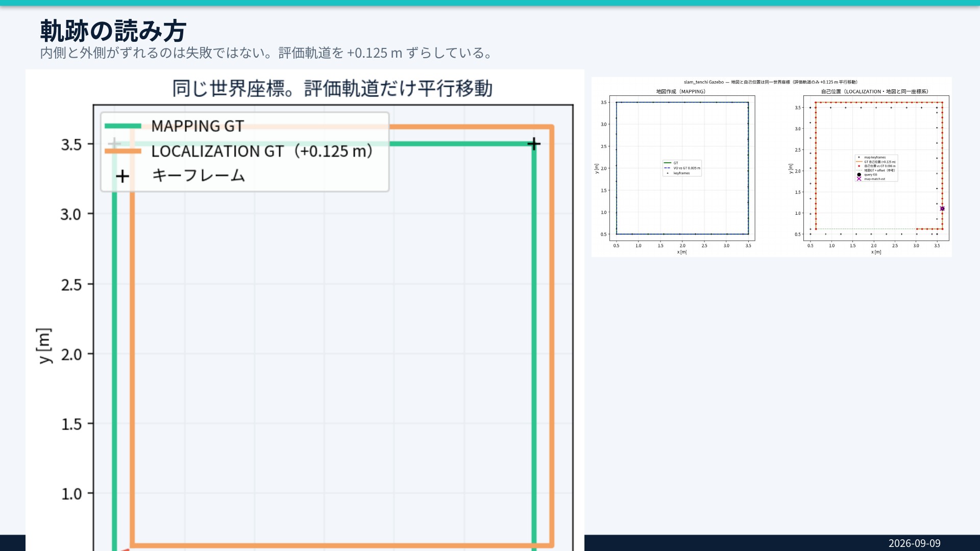This screenshot has height=551, width=980.
Task: Click the legend box inside the small LOCALIZATION plot
Action: click(x=876, y=168)
